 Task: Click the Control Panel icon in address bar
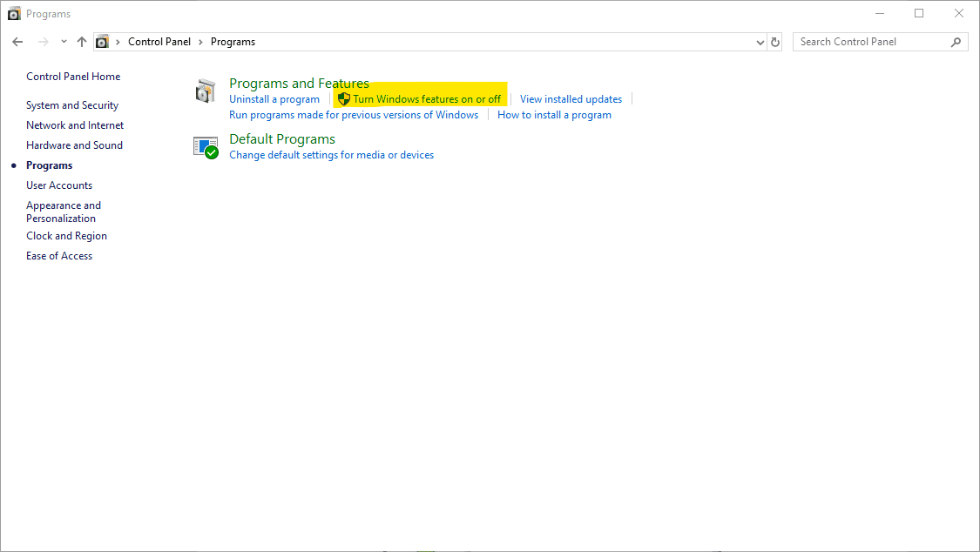(x=102, y=42)
